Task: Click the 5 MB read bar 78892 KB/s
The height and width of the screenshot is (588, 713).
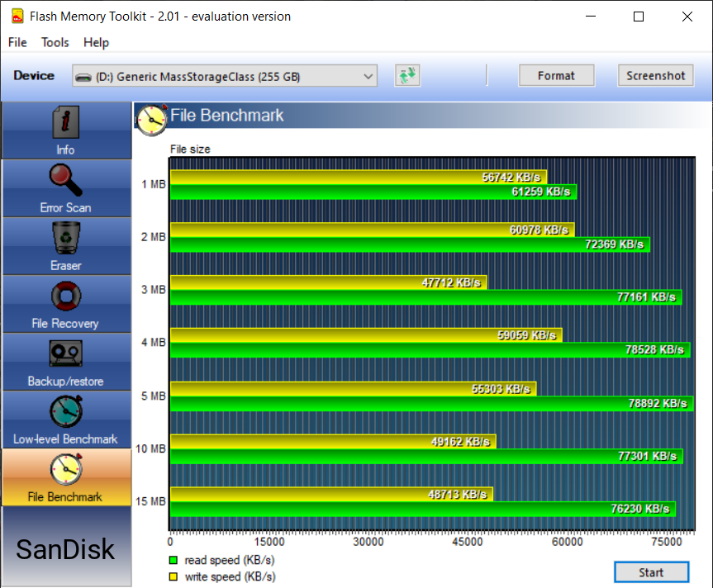Action: [x=432, y=404]
